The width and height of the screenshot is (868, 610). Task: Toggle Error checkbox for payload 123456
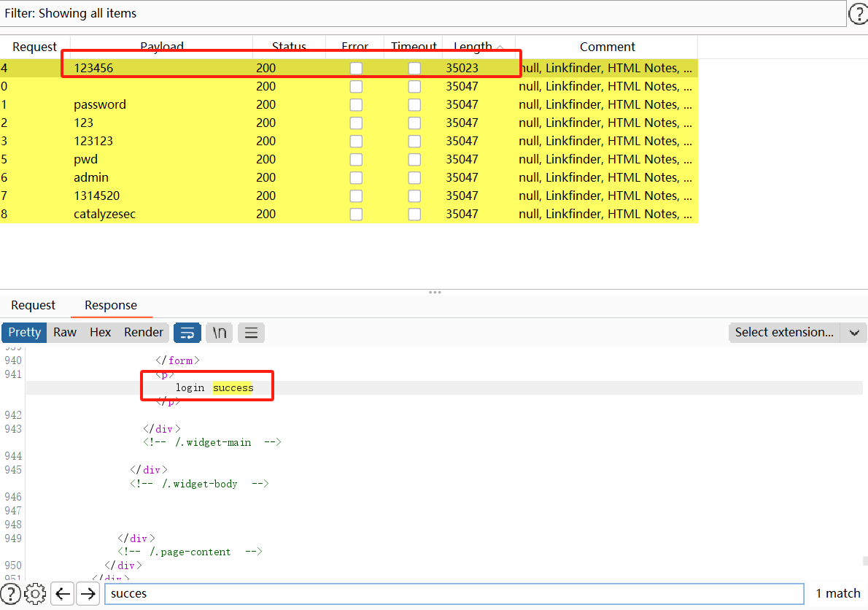(x=356, y=68)
